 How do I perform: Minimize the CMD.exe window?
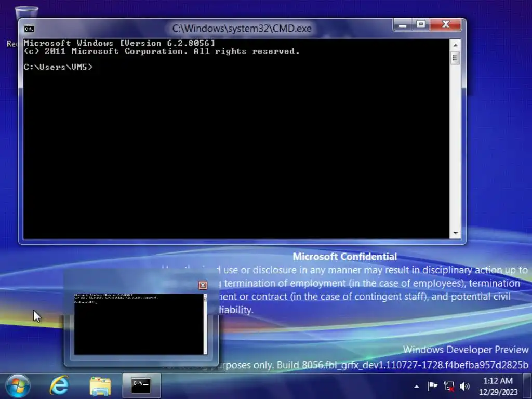(x=403, y=25)
